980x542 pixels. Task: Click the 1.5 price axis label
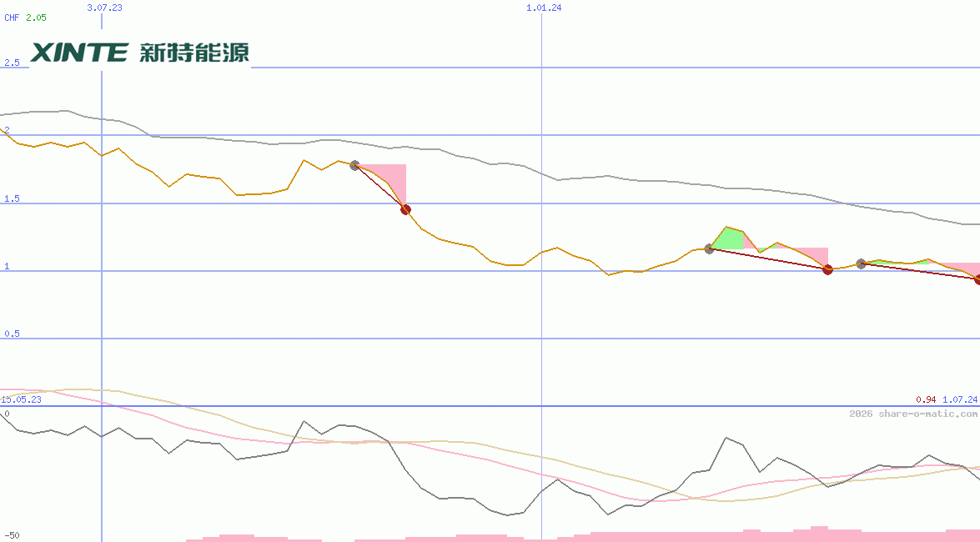(12, 198)
